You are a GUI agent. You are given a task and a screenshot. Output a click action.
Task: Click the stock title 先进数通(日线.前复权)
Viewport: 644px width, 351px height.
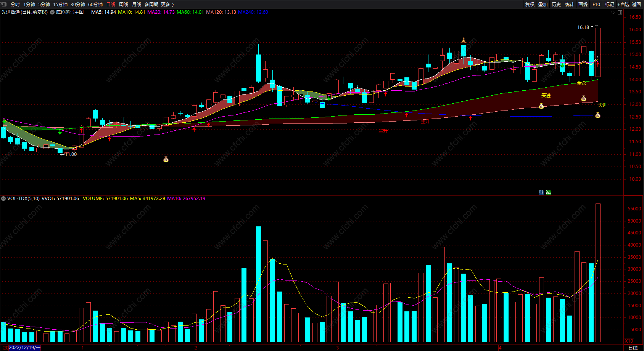25,12
